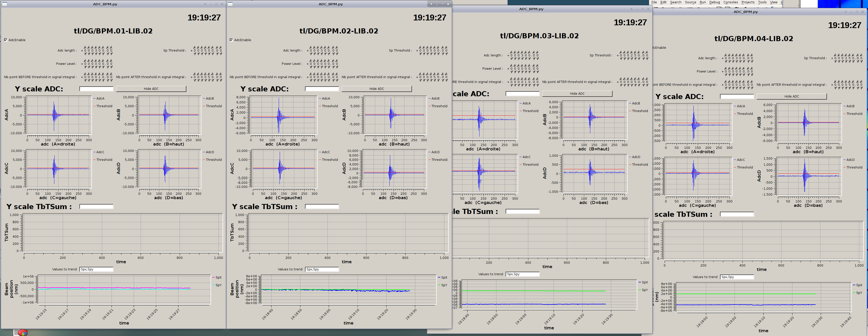Click Y scale TbTSum input in BPM.01
This screenshot has height=336, width=868.
coord(96,207)
